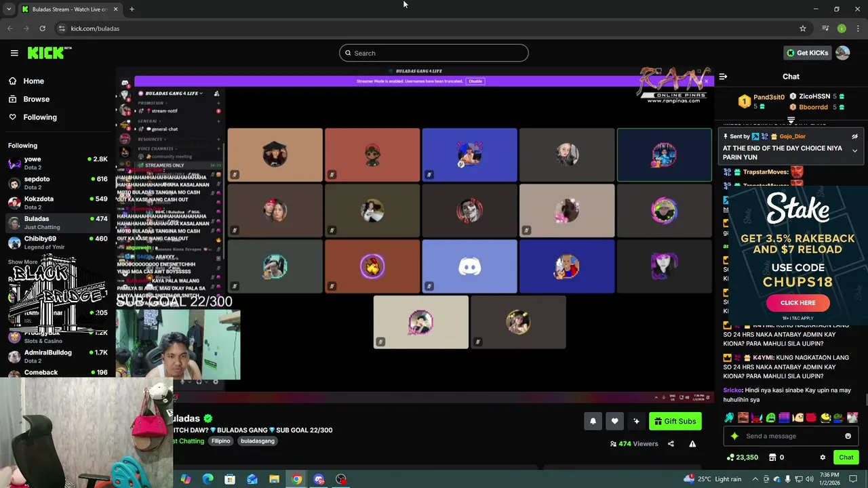
Task: Open the tab search dropdown arrow
Action: pos(8,9)
